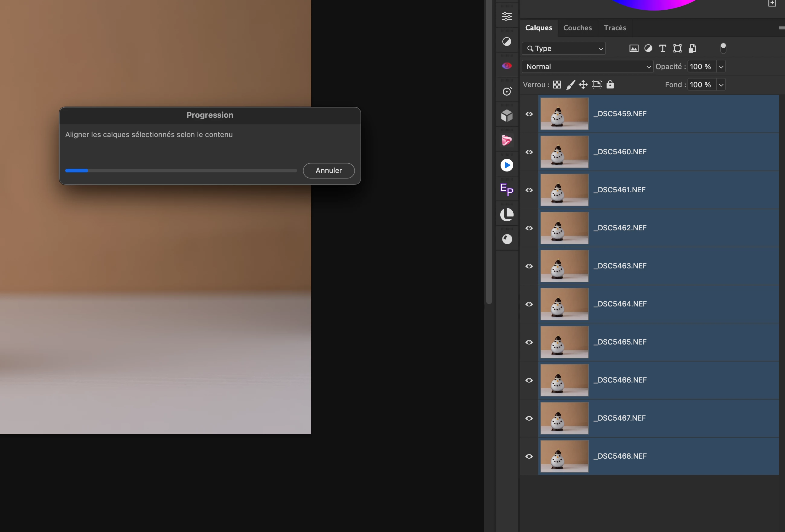Click the smart object filter icon

[692, 48]
